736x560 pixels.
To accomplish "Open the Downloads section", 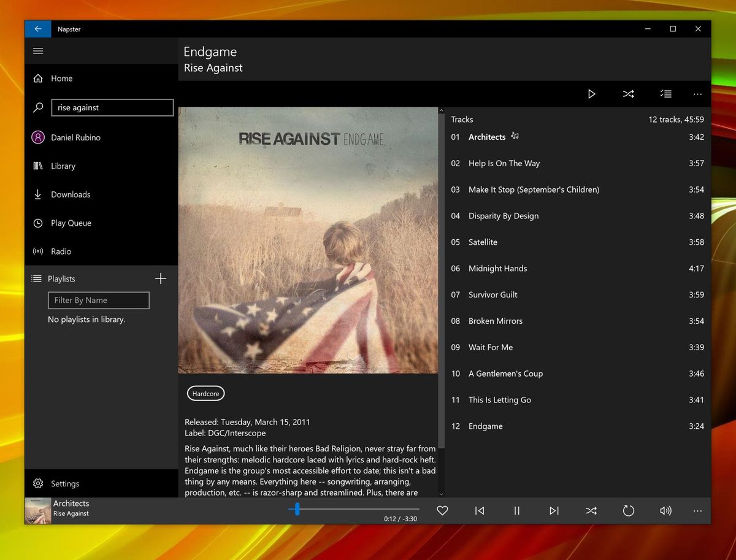I will point(69,194).
